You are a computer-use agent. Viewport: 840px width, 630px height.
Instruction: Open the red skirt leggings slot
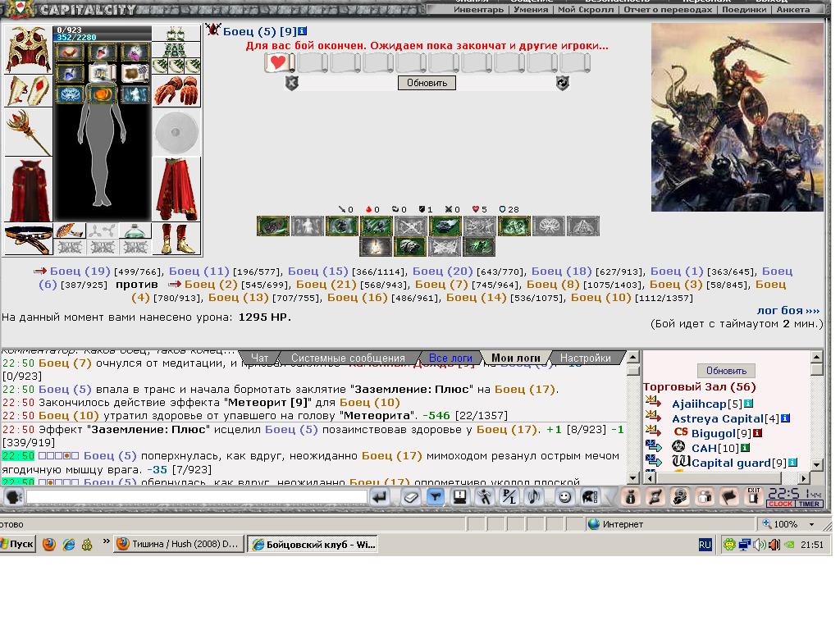pyautogui.click(x=176, y=189)
